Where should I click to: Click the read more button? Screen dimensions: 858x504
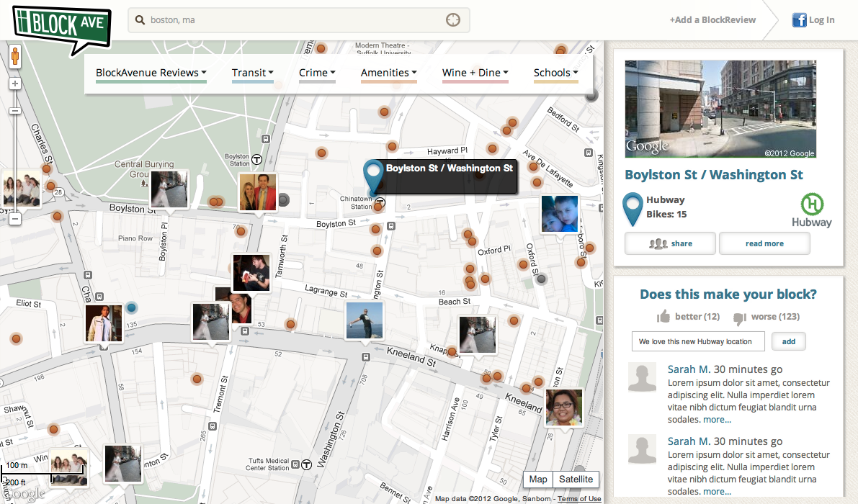pos(764,243)
